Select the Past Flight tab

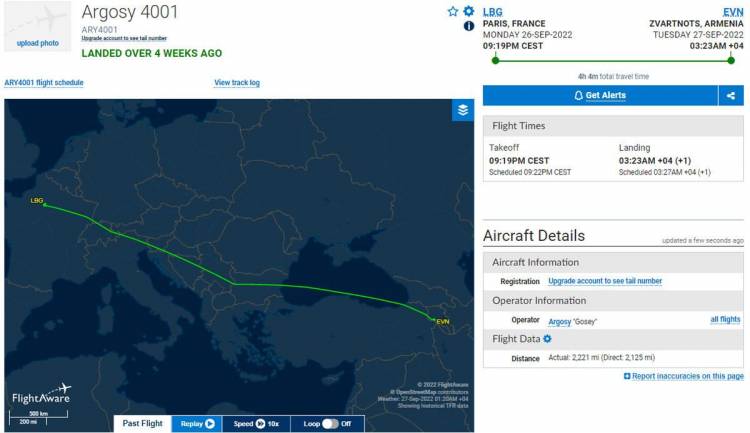pos(143,423)
